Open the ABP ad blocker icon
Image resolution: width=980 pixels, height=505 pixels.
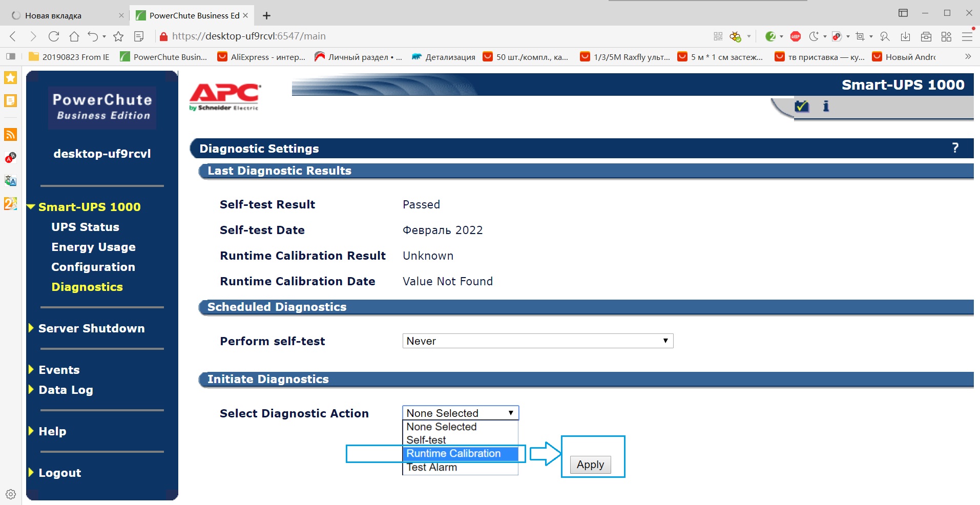click(796, 36)
